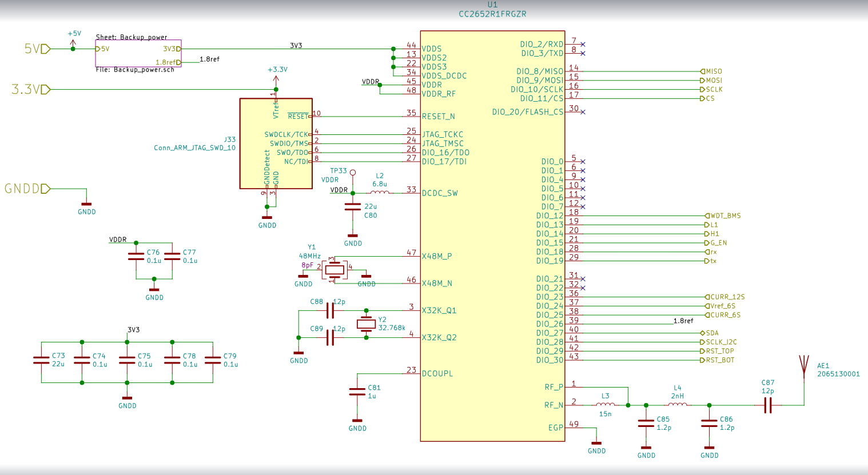Click capacitor C73 22u symbol
Viewport: 868px width, 475px height.
pos(41,360)
